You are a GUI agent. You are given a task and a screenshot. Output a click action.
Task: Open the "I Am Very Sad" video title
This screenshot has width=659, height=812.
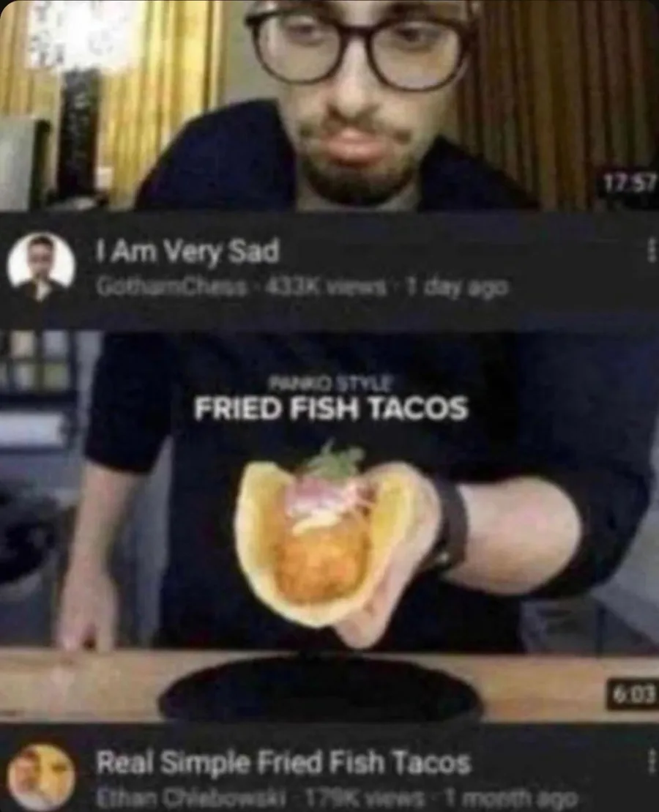coord(187,252)
